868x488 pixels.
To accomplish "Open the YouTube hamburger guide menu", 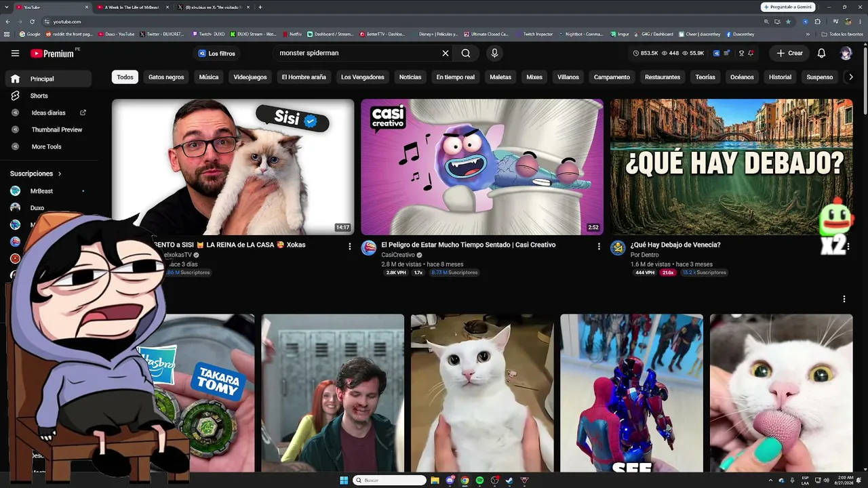I will click(15, 53).
